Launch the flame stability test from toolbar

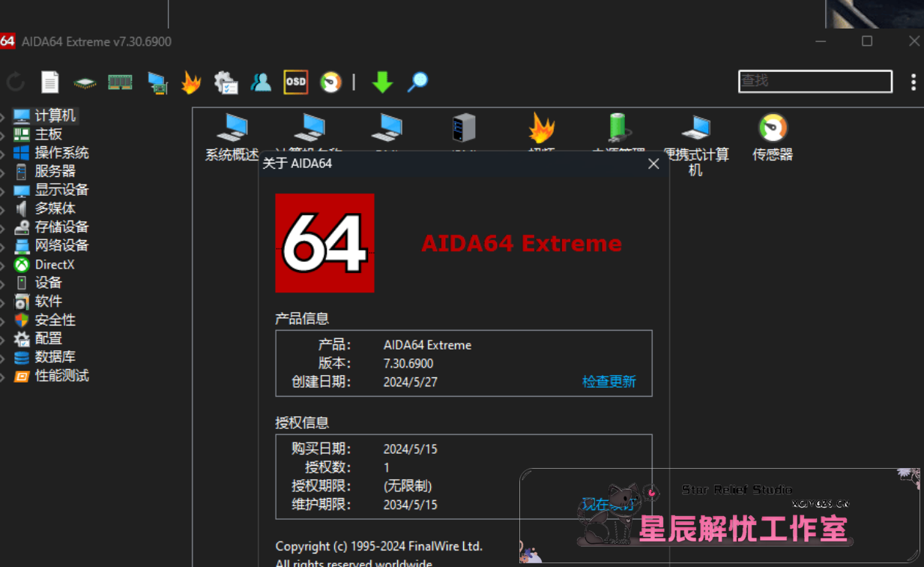[x=191, y=82]
